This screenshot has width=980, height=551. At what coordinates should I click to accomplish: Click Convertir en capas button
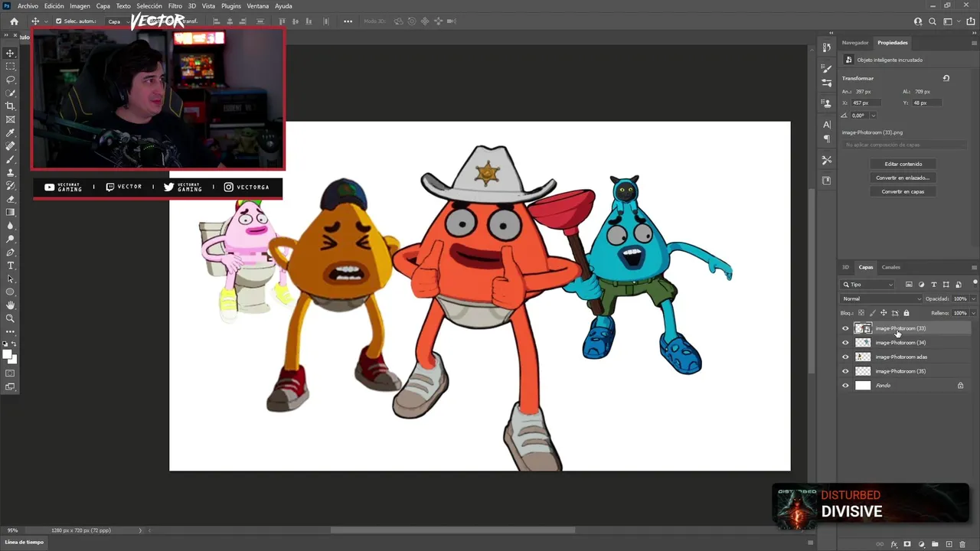(903, 191)
